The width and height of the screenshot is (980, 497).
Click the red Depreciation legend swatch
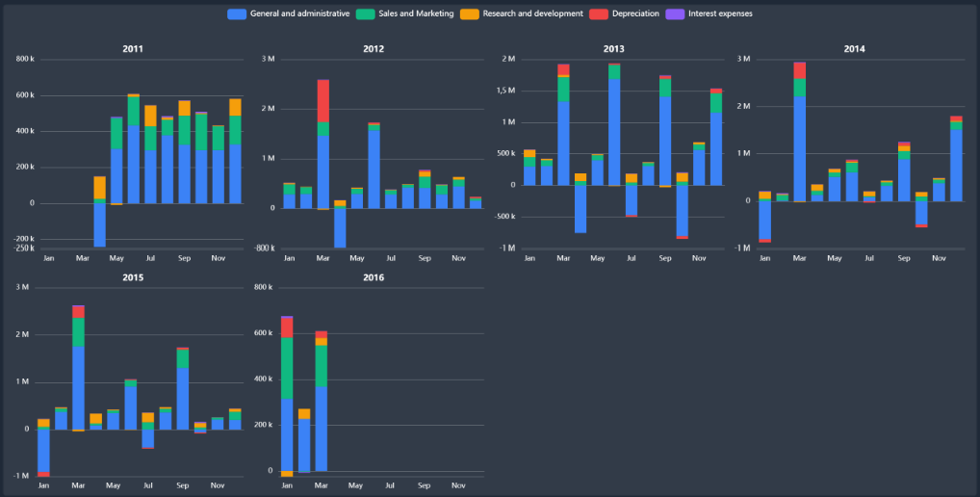coord(600,13)
